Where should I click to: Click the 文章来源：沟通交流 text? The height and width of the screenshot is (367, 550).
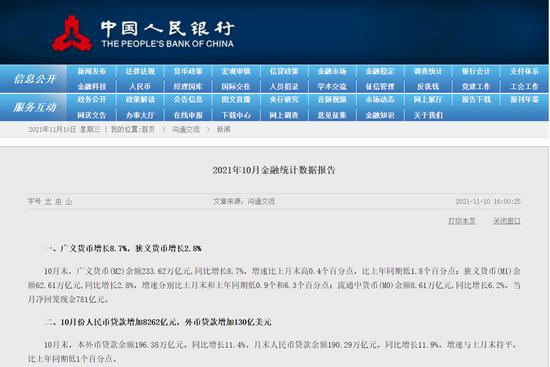point(244,201)
